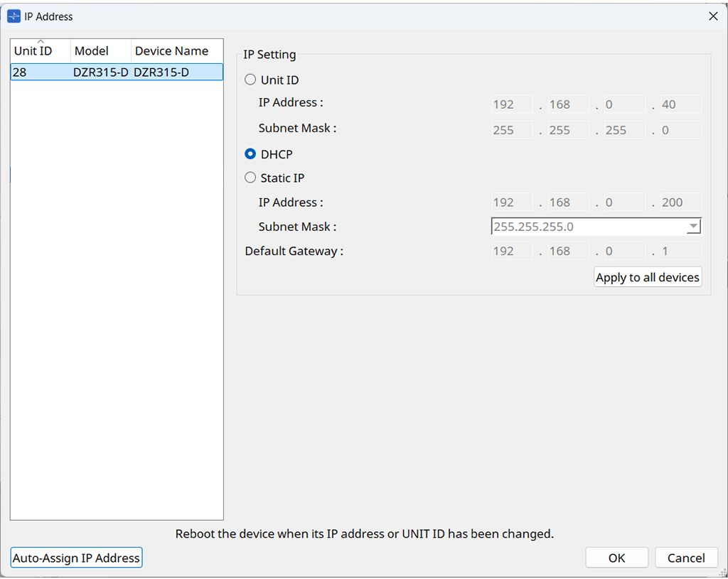This screenshot has height=579, width=728.
Task: Sort device list by Unit ID column
Action: point(41,51)
